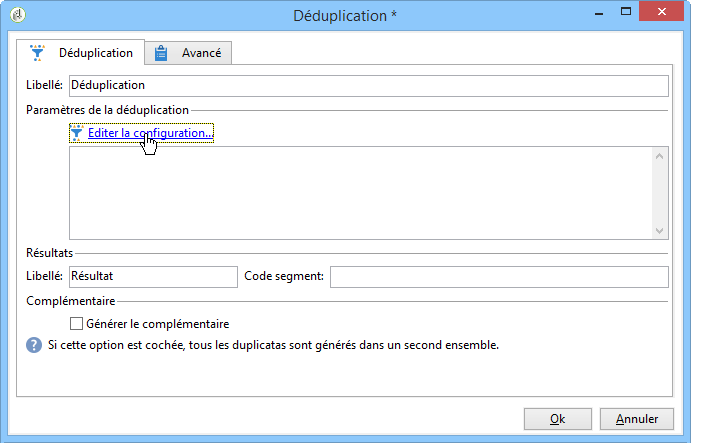Viewport: 706px width, 443px height.
Task: Switch to the Avancé tab
Action: tap(190, 52)
